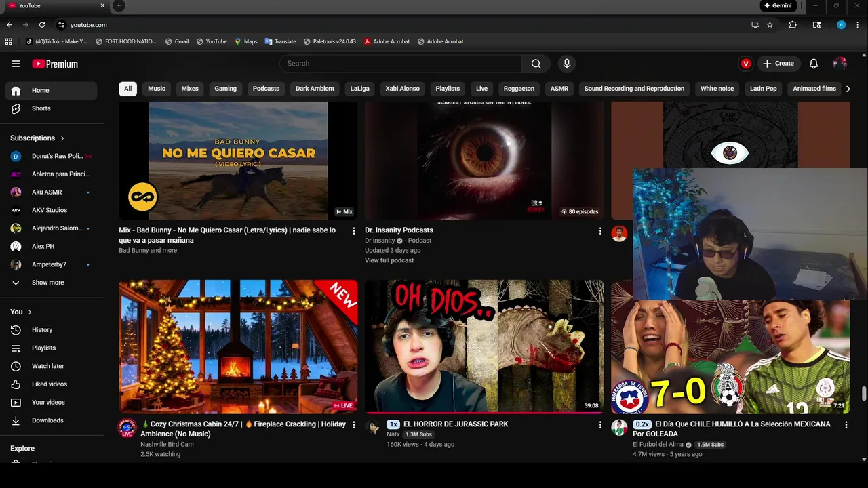Open Watch later in sidebar

[51, 366]
